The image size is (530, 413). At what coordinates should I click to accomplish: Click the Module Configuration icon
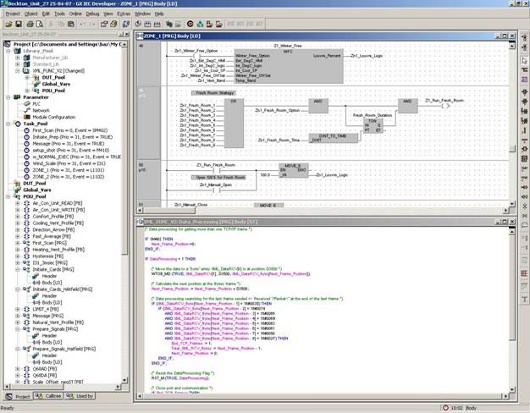point(27,117)
